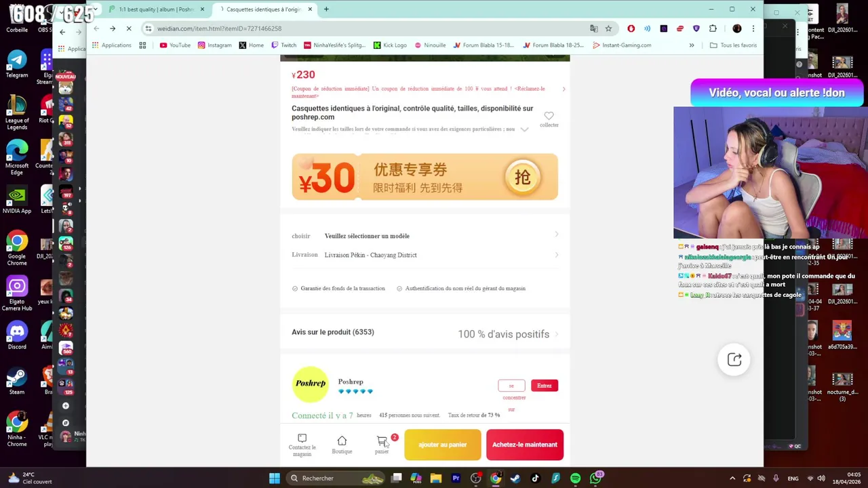Open the Chrome profile avatar
Screen dimensions: 868x488
[737, 28]
